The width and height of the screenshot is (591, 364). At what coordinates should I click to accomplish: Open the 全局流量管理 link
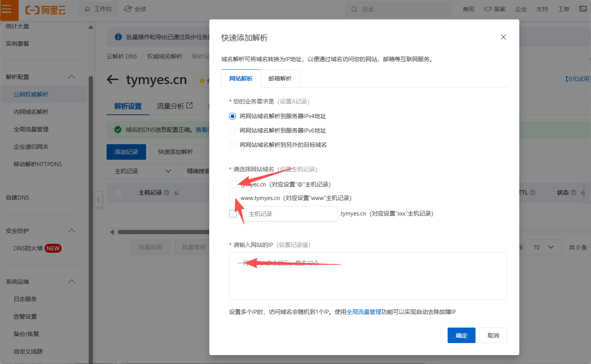(x=364, y=312)
